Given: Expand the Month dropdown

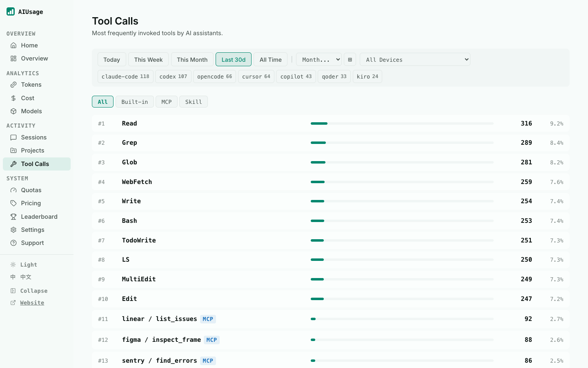Looking at the screenshot, I should [x=319, y=60].
